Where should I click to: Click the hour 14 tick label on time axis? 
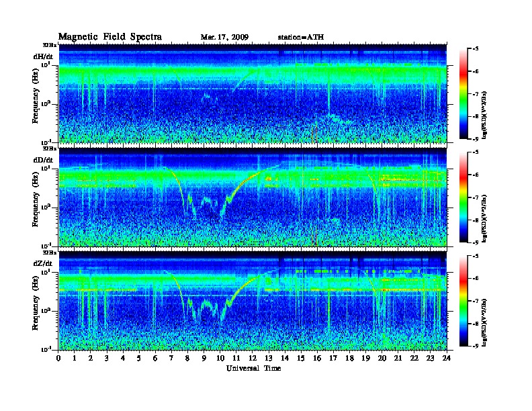coord(285,358)
